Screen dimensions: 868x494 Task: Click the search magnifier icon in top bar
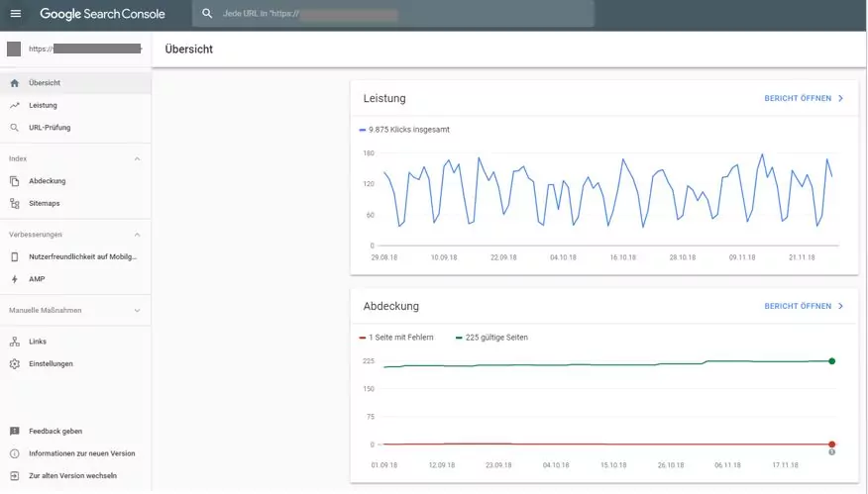click(x=207, y=13)
